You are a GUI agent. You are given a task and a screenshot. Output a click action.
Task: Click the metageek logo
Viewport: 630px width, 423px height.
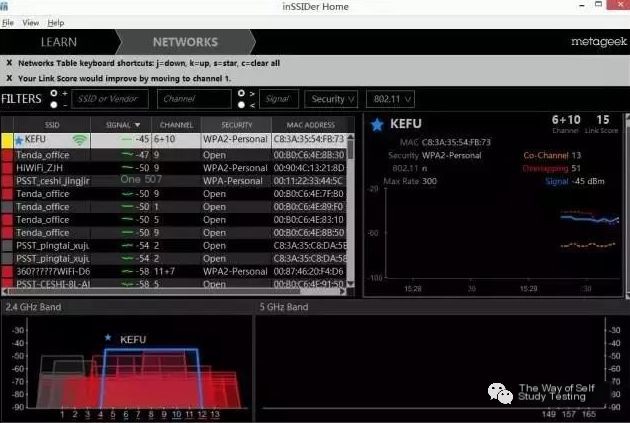tap(598, 42)
